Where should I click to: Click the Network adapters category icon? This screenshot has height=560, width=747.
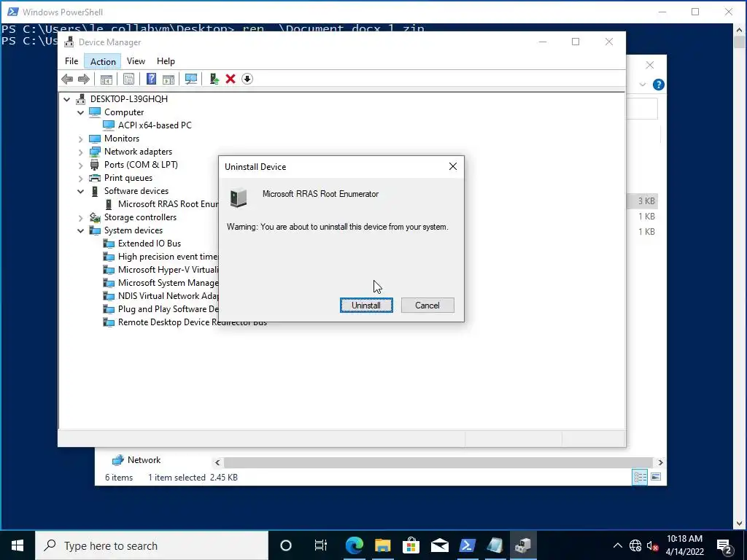95,152
